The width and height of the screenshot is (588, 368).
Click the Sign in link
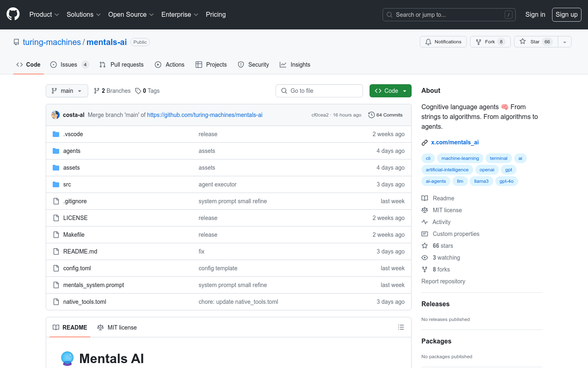pyautogui.click(x=535, y=14)
